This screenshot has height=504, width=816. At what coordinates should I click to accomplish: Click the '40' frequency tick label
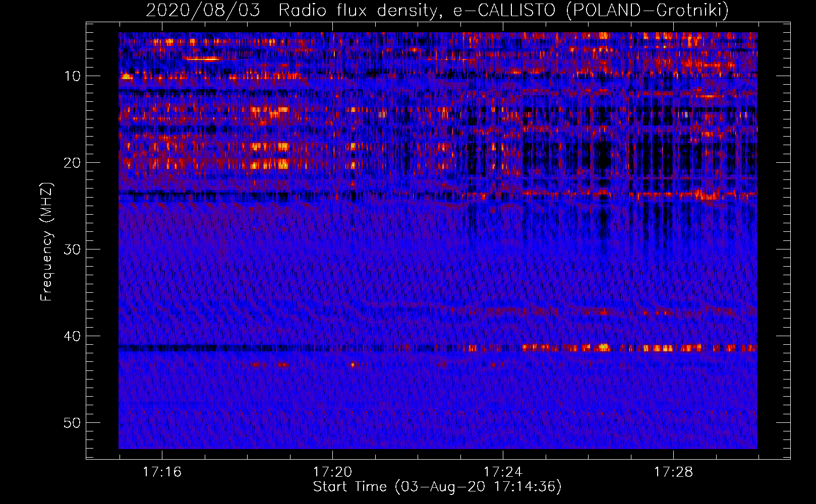[x=73, y=336]
